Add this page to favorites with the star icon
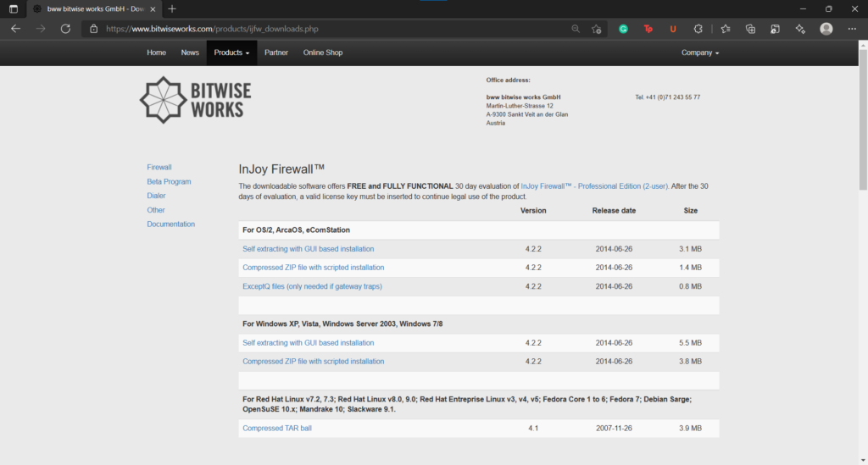The image size is (868, 465). coord(596,29)
